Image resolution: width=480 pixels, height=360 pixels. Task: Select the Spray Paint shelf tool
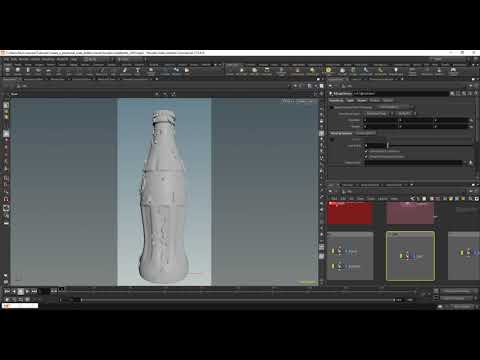coord(125,71)
